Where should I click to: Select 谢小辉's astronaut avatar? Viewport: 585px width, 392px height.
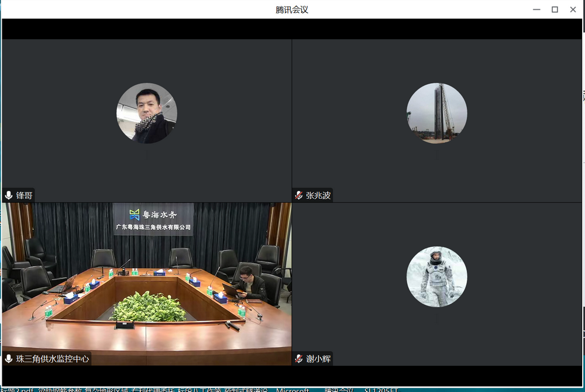point(437,277)
